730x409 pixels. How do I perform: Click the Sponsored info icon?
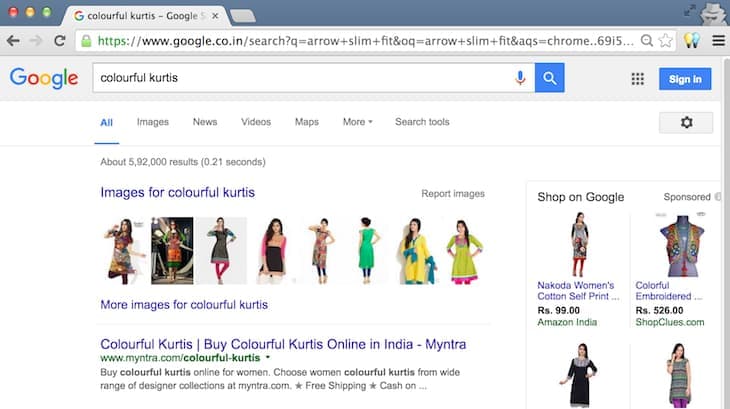(717, 197)
